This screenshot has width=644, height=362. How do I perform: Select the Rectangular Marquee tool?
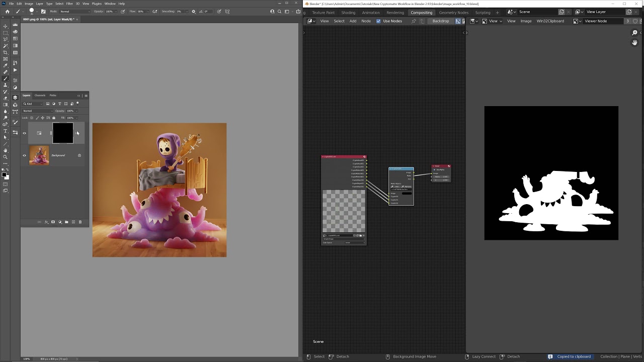pyautogui.click(x=5, y=33)
